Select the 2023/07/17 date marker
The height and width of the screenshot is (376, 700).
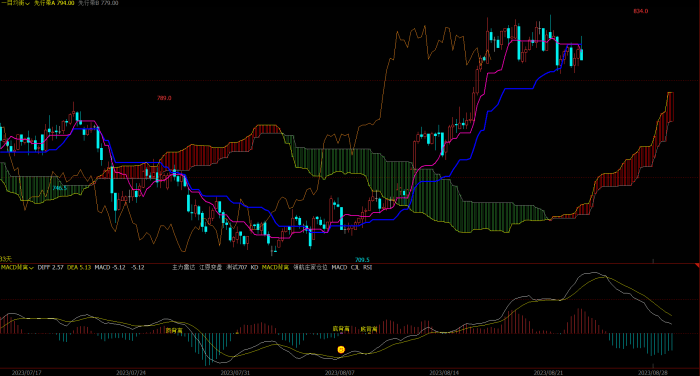tap(27, 372)
